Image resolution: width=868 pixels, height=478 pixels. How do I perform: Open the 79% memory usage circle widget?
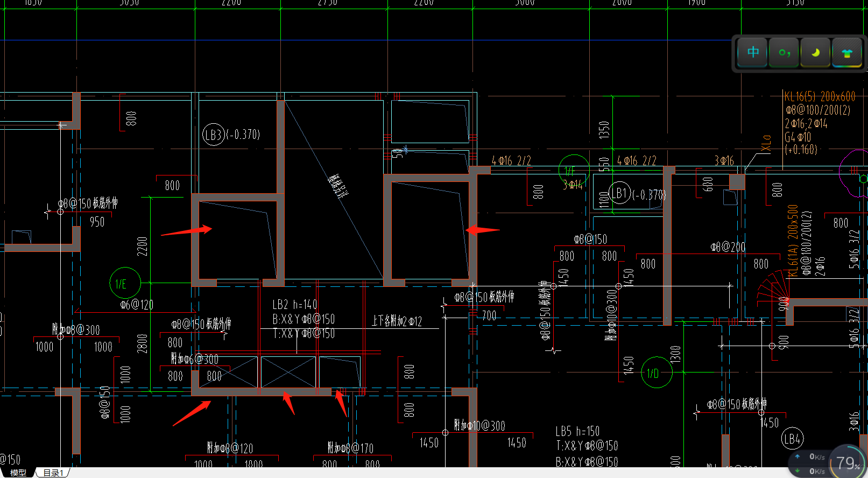848,462
